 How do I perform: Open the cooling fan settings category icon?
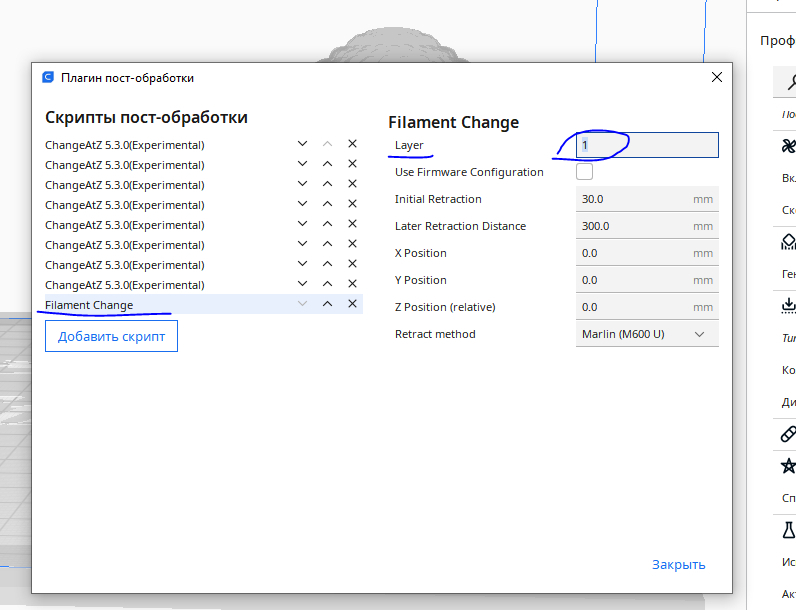[787, 147]
